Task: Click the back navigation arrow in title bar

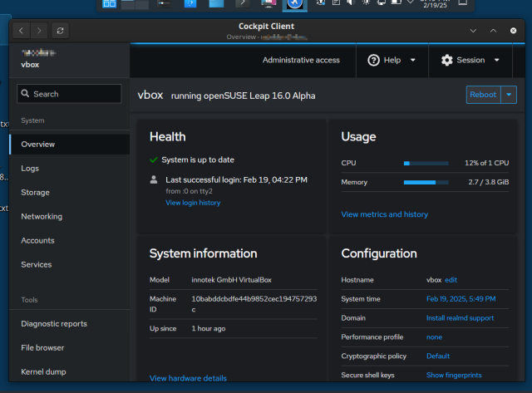Action: click(x=20, y=31)
